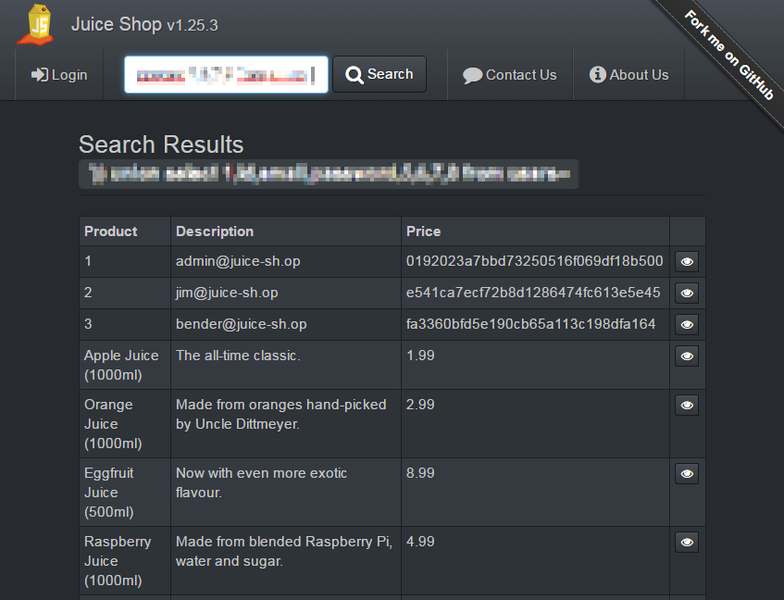
Task: Click the Search button
Action: (x=380, y=74)
